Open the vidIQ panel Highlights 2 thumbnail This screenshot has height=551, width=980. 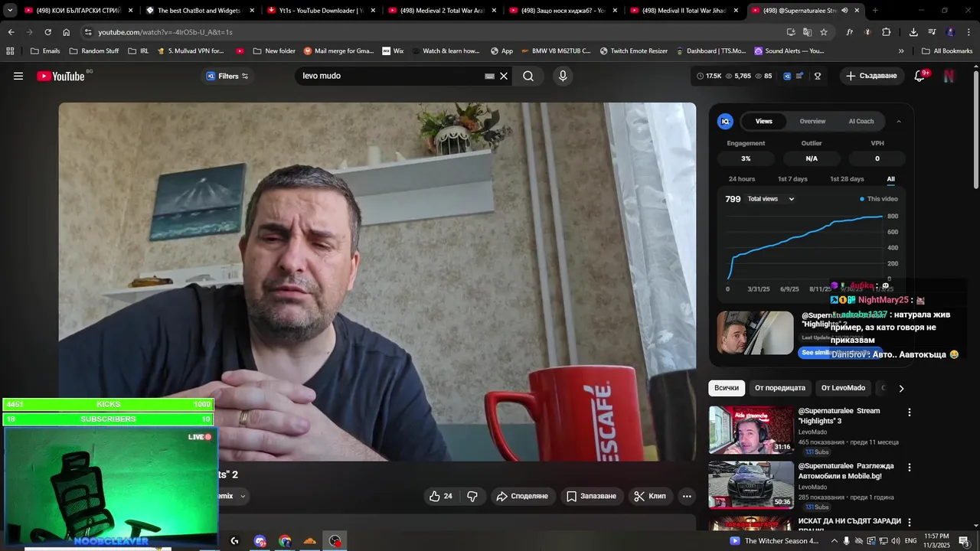pyautogui.click(x=755, y=333)
